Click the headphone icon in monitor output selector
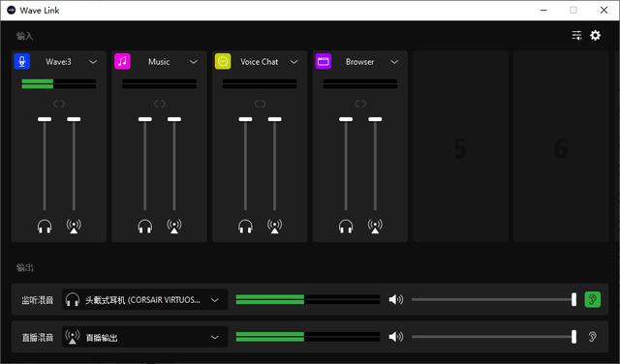The height and width of the screenshot is (364, 620). coord(73,299)
